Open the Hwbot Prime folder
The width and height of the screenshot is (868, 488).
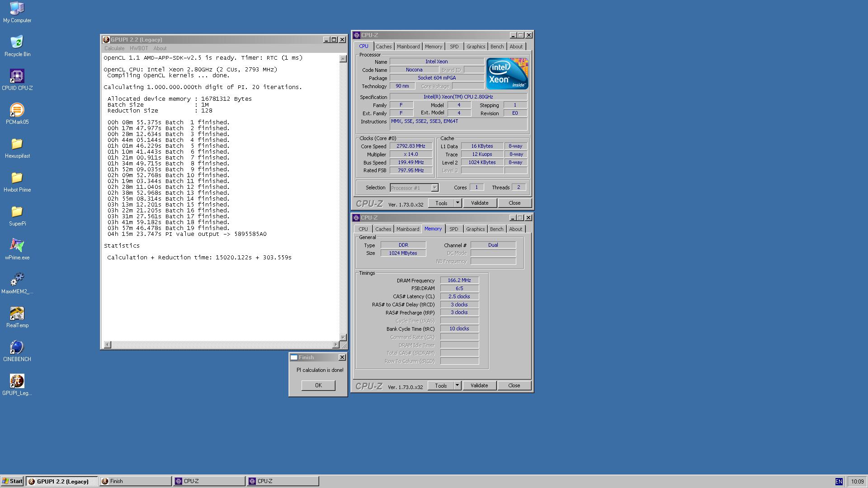tap(17, 181)
